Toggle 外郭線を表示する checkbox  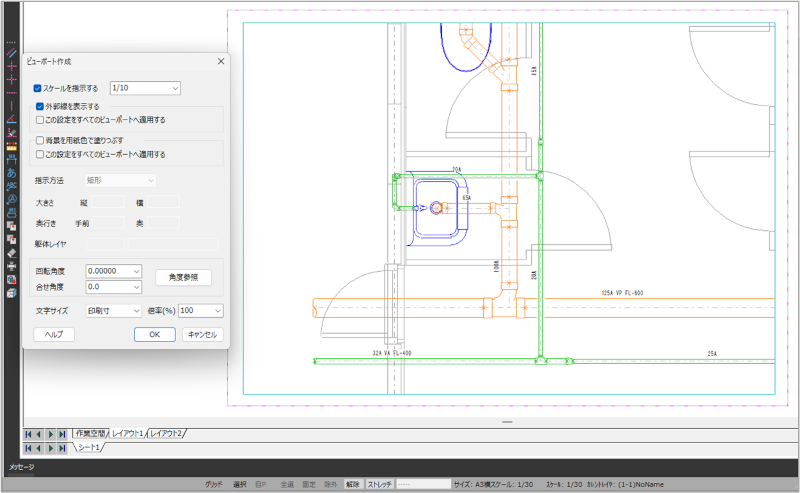39,106
